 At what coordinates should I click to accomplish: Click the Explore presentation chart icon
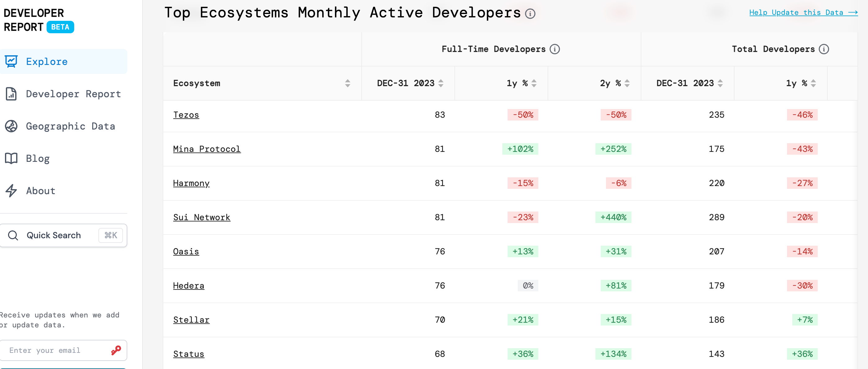11,61
